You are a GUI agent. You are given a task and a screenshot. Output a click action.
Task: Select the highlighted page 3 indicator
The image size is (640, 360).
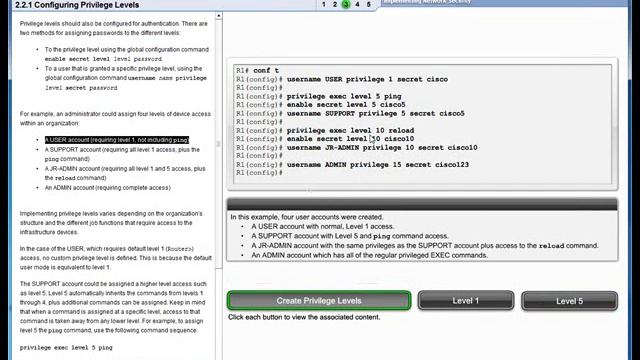tap(346, 4)
